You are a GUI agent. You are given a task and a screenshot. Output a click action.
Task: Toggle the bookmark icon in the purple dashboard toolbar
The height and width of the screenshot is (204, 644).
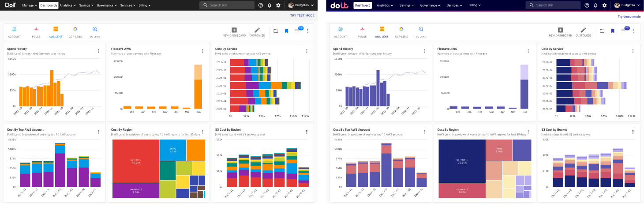(x=612, y=31)
